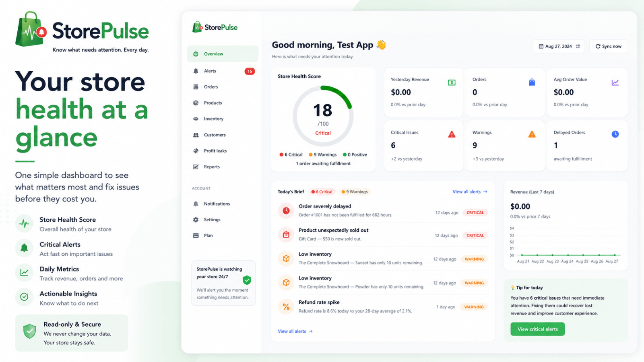Click View all alerts link below the alert list
Screen dimensions: 644x362
point(295,331)
